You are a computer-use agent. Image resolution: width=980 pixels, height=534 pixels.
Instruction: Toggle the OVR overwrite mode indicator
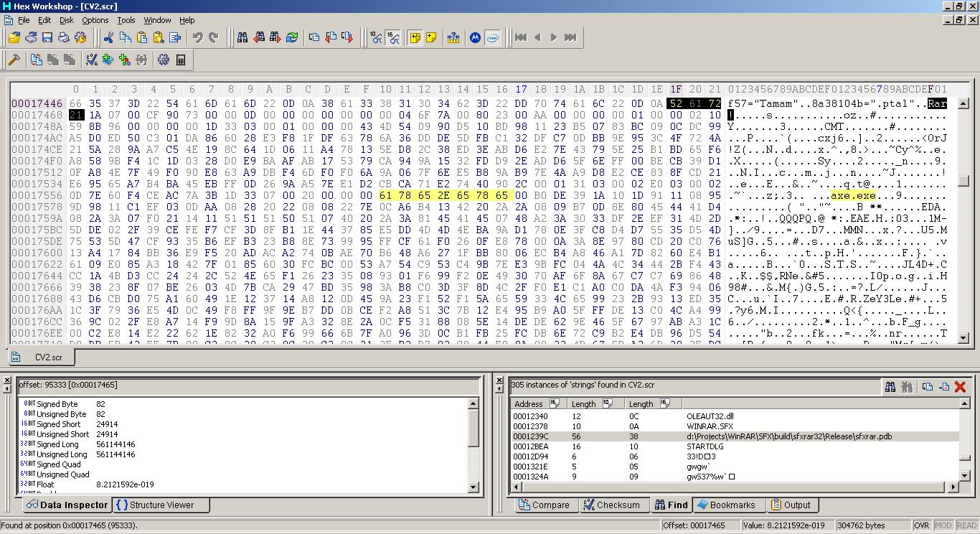click(922, 525)
